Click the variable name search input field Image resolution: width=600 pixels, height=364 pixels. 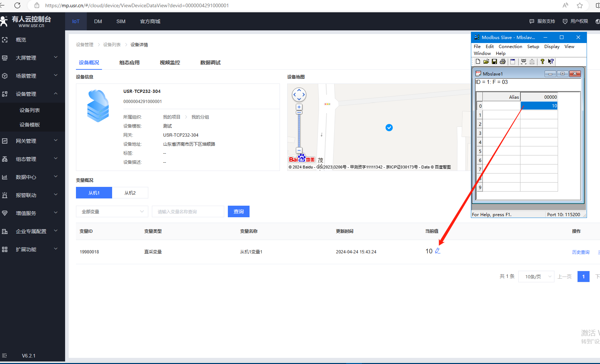188,211
